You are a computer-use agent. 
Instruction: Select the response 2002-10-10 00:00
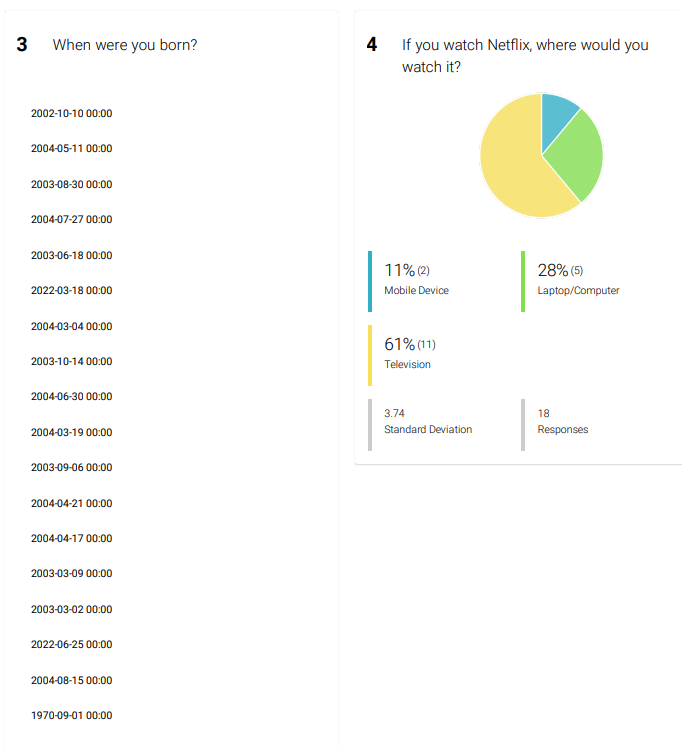tap(72, 114)
